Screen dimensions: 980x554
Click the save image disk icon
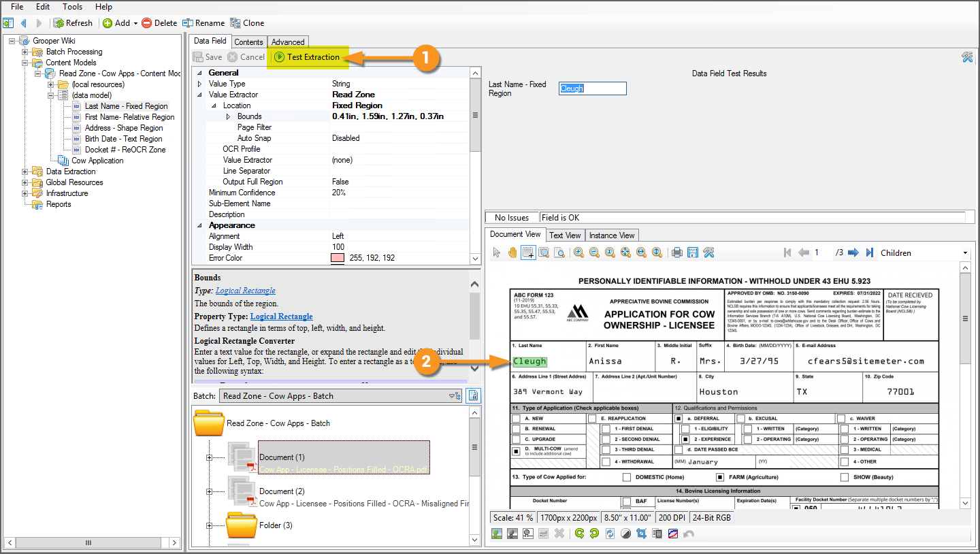click(x=692, y=252)
